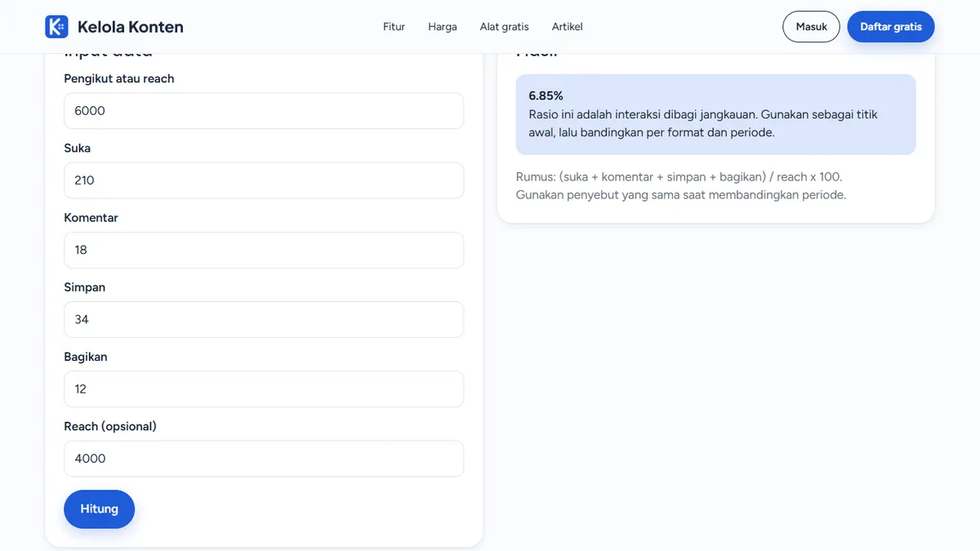Edit the Simpan input field
The image size is (980, 551).
click(264, 319)
